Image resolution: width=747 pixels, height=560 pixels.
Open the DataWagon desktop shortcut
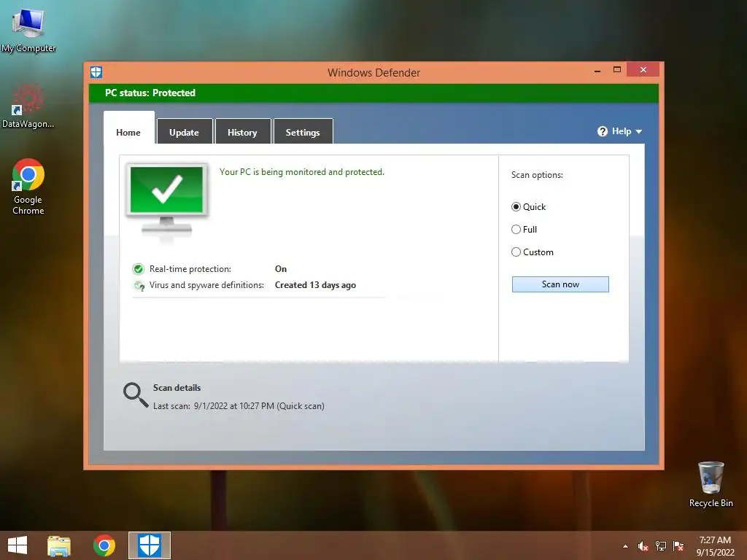coord(28,106)
